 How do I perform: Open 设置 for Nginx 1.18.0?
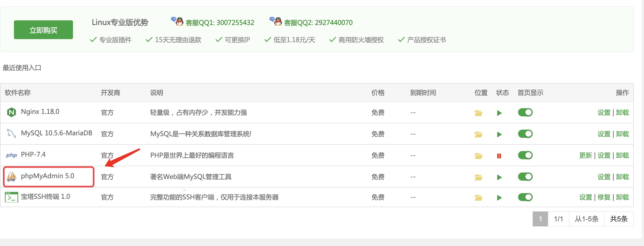click(604, 113)
